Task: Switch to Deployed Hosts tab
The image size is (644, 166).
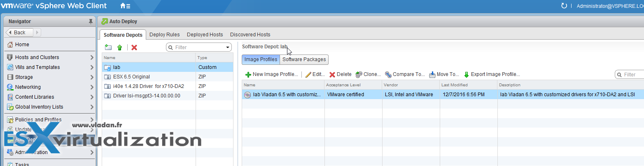Action: click(205, 35)
